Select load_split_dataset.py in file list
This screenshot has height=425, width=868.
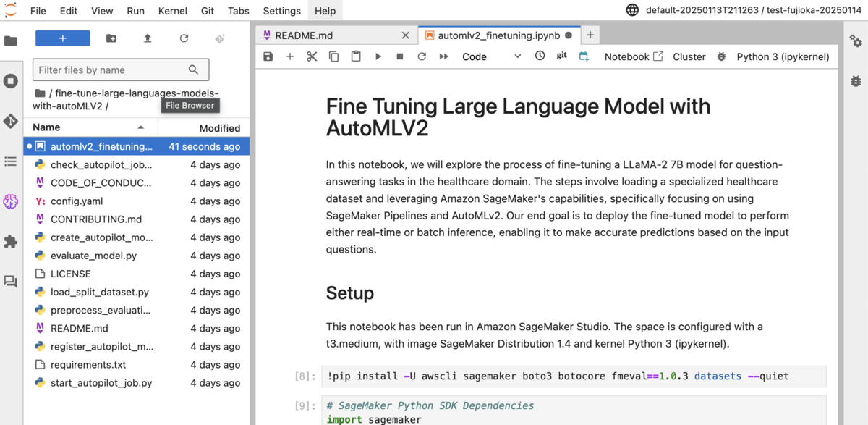click(x=137, y=292)
